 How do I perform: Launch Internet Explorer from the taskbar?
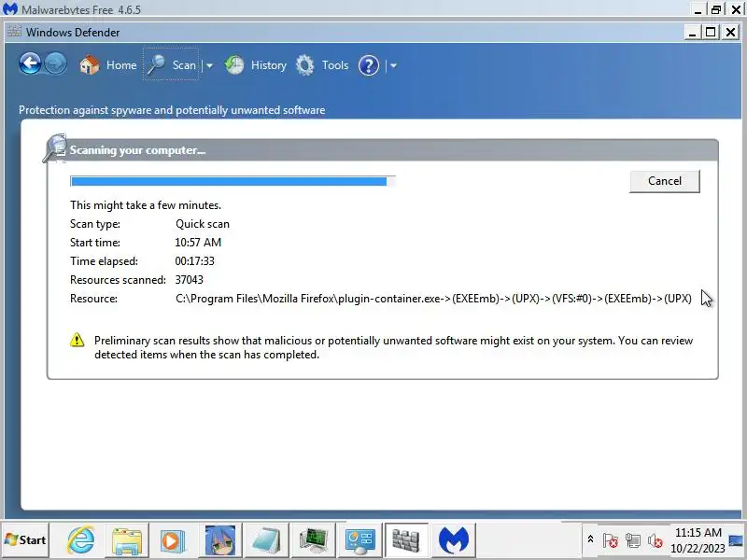tap(80, 540)
